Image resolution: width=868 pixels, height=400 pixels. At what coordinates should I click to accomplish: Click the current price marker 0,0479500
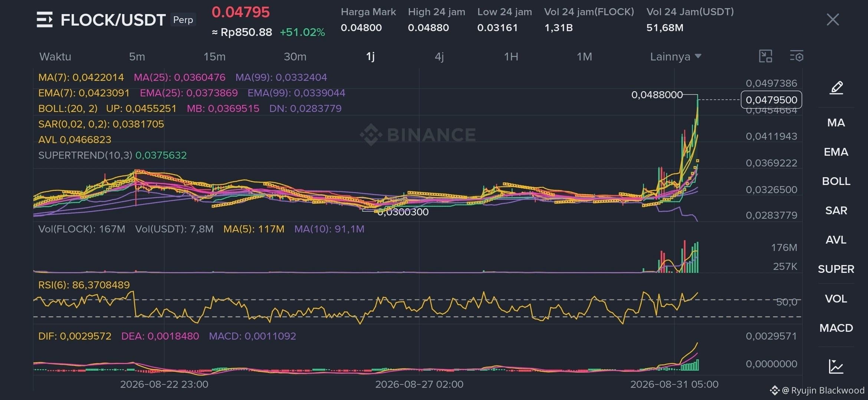point(771,100)
